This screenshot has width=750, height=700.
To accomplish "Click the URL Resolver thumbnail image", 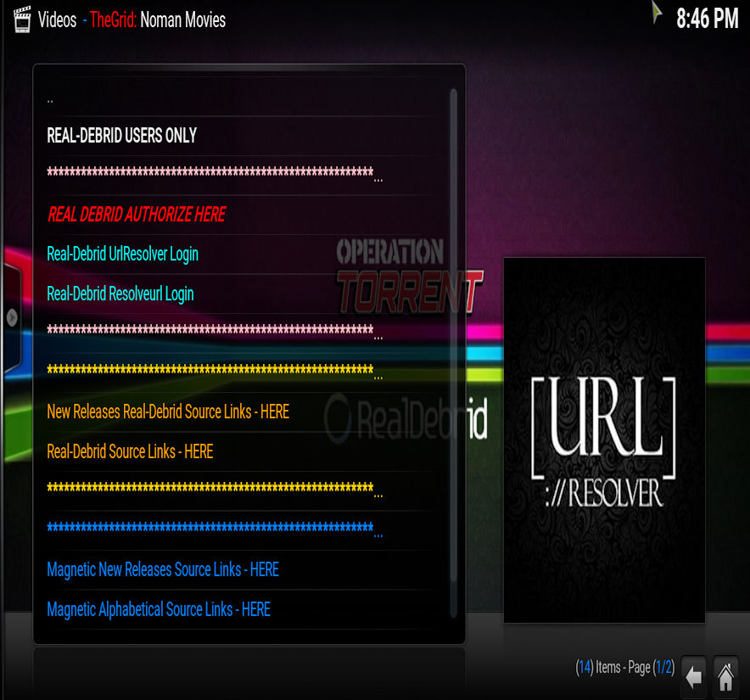I will (604, 440).
